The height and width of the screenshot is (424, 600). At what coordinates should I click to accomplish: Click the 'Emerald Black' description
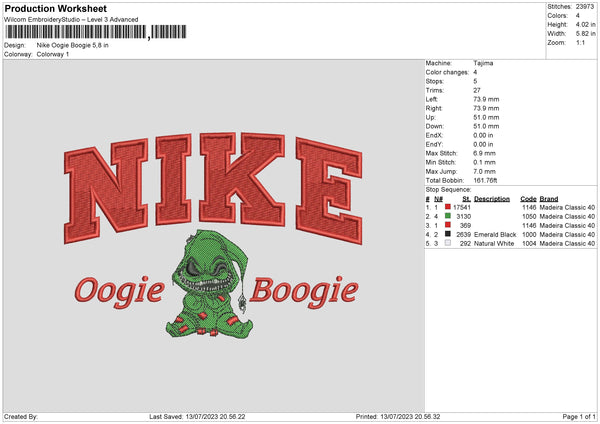coord(495,235)
